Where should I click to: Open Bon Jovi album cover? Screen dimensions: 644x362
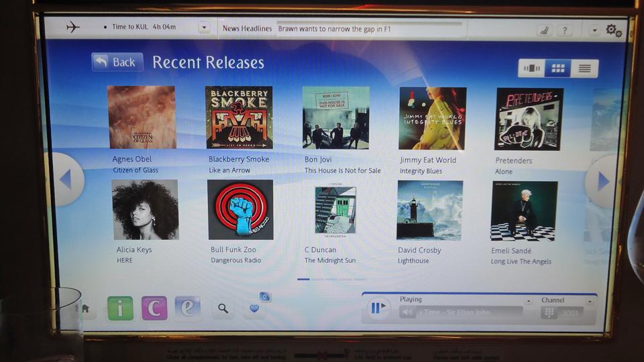pos(336,118)
